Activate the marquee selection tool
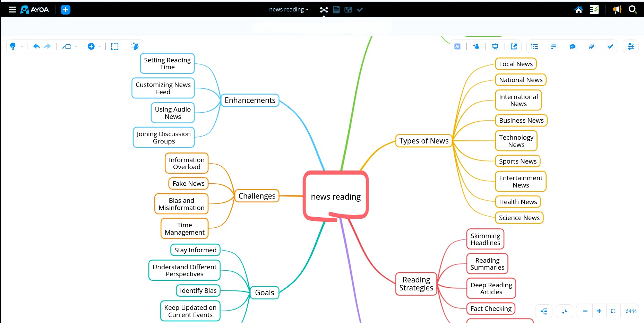This screenshot has height=323, width=644. [115, 46]
